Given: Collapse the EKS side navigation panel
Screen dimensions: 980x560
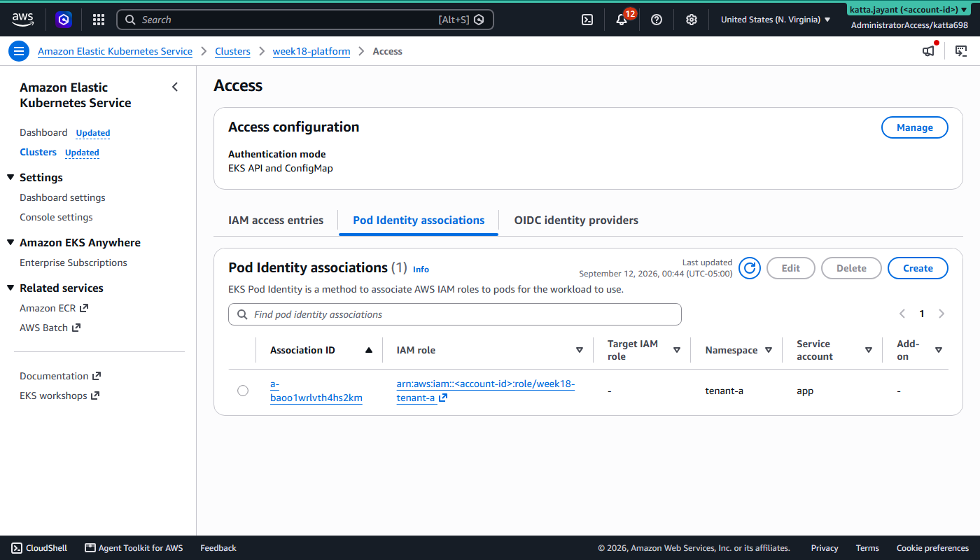Looking at the screenshot, I should coord(175,87).
